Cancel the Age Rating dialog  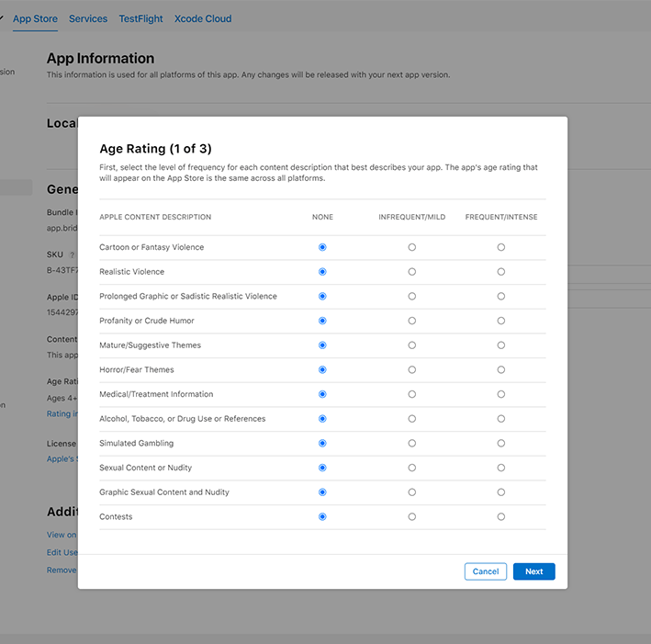(486, 571)
